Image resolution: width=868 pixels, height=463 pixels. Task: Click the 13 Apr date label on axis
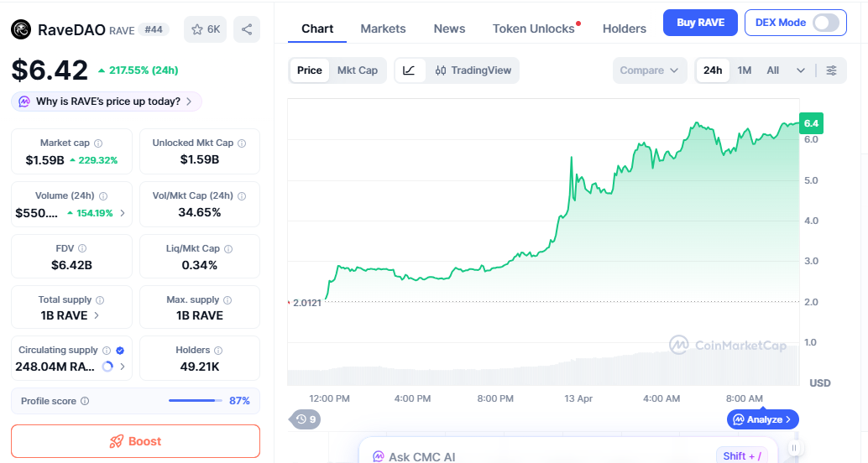pos(578,398)
